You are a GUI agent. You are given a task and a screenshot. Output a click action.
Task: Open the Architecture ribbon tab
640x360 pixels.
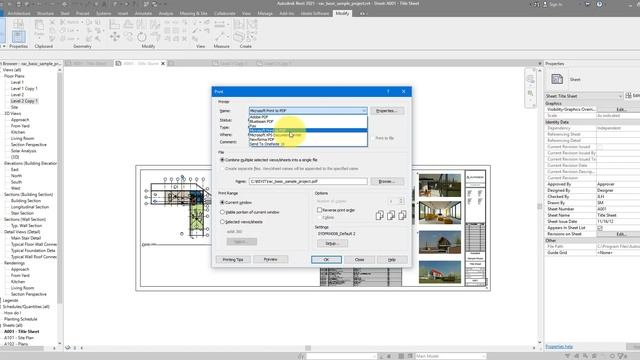[x=19, y=13]
